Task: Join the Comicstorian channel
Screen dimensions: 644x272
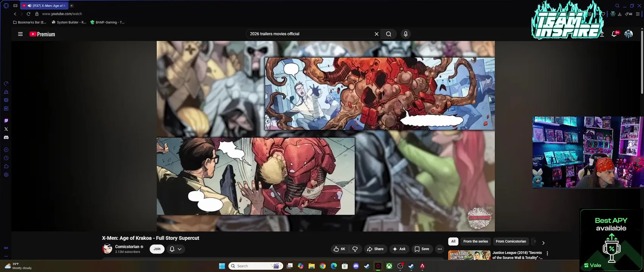Action: point(157,249)
